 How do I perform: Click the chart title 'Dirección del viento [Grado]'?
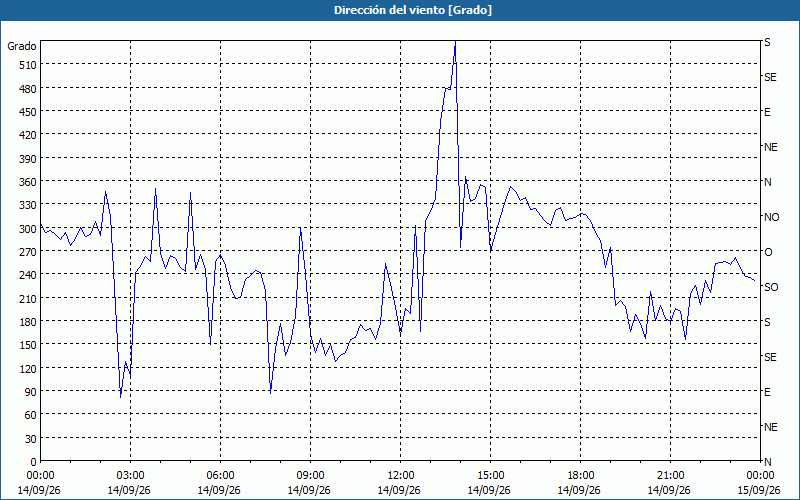click(x=413, y=10)
